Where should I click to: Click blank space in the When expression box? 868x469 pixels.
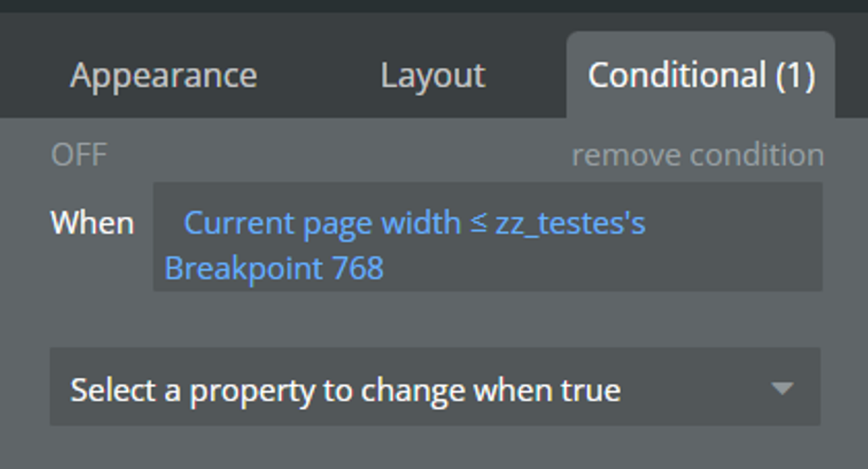620,267
